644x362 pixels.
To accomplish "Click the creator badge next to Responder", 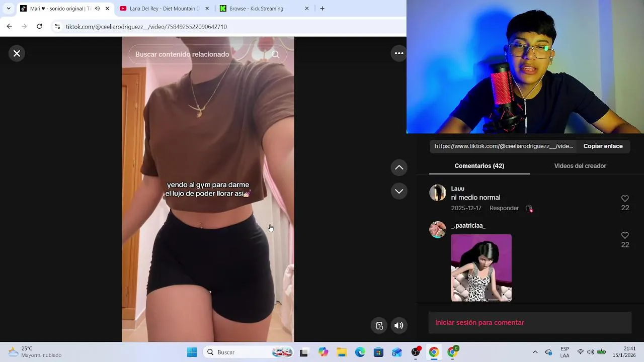I will click(x=529, y=208).
